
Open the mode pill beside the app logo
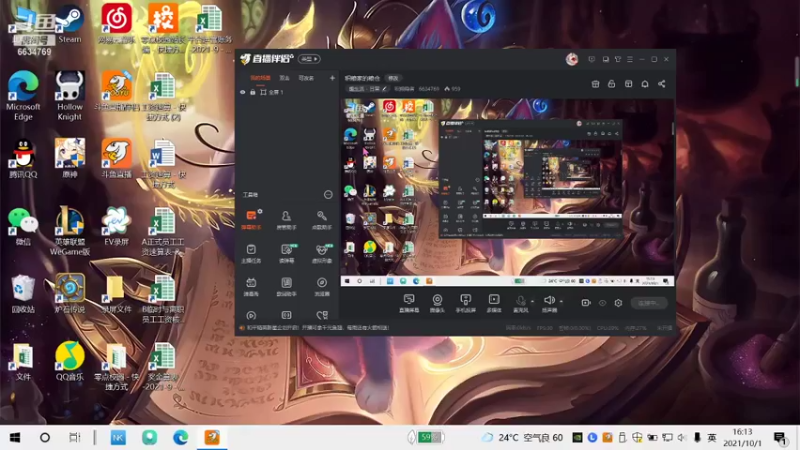click(x=309, y=59)
